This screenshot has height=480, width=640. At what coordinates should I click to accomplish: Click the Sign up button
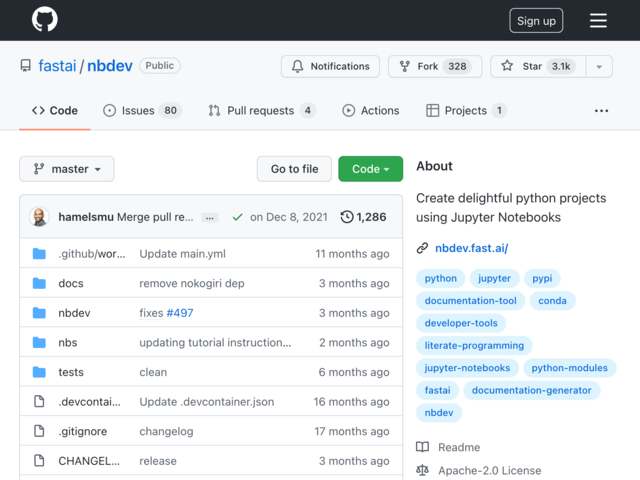[536, 20]
